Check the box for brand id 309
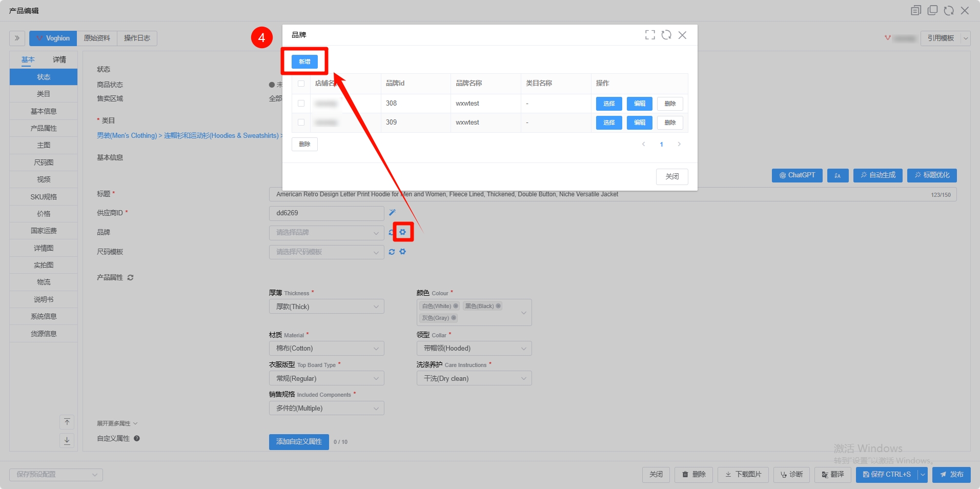This screenshot has width=980, height=489. (301, 123)
